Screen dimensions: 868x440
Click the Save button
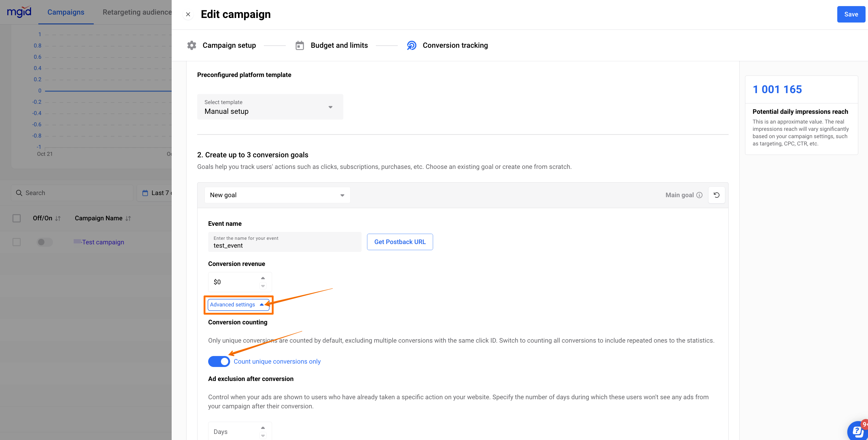tap(850, 14)
